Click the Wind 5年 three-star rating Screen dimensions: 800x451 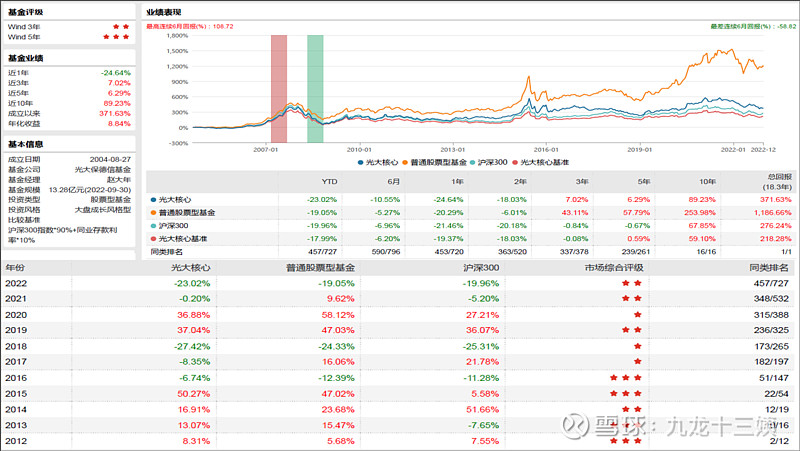[x=116, y=37]
